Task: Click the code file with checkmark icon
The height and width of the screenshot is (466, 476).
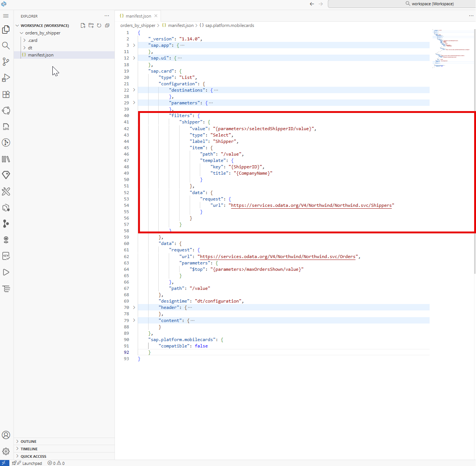Action: pos(6,256)
